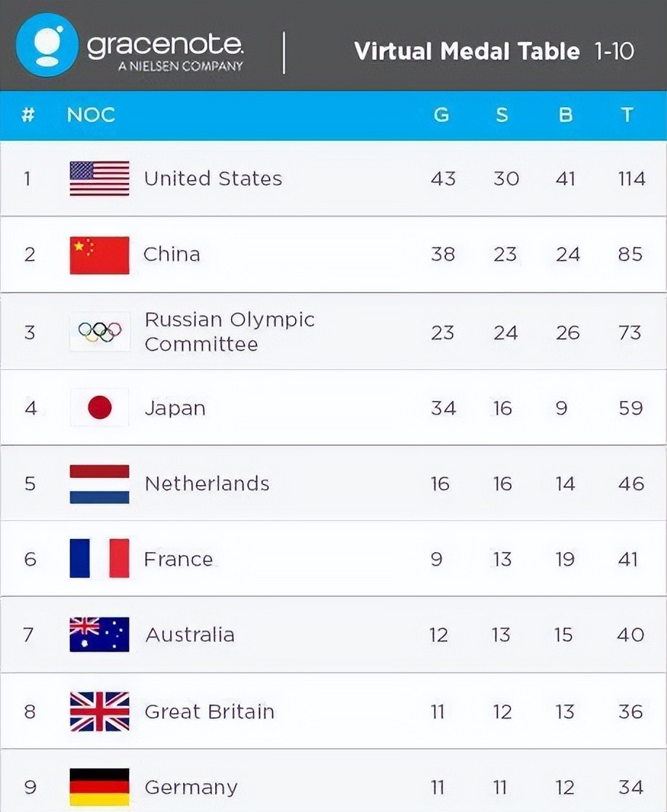Screen dimensions: 667x812
Task: Click the Germany flag icon
Action: (100, 787)
